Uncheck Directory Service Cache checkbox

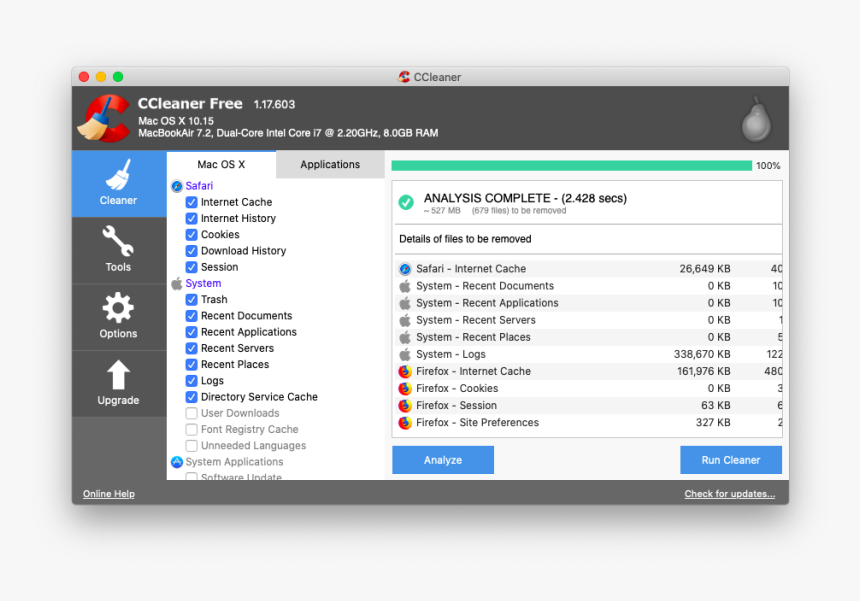pyautogui.click(x=191, y=397)
